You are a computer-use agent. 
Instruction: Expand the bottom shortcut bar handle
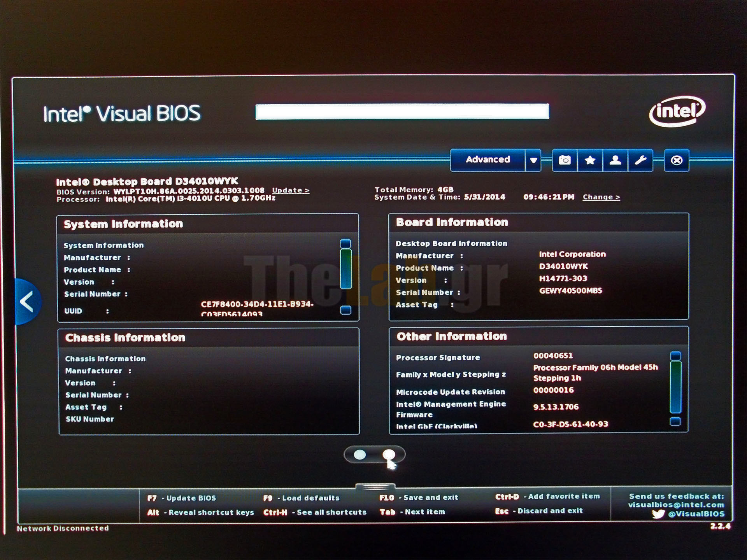click(x=375, y=486)
